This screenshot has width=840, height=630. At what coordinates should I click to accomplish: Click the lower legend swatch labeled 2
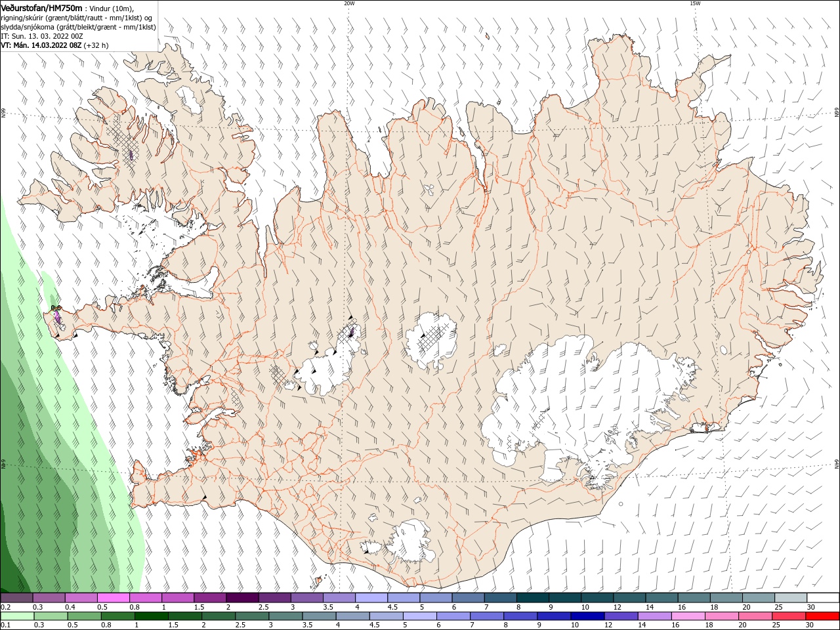(x=218, y=616)
